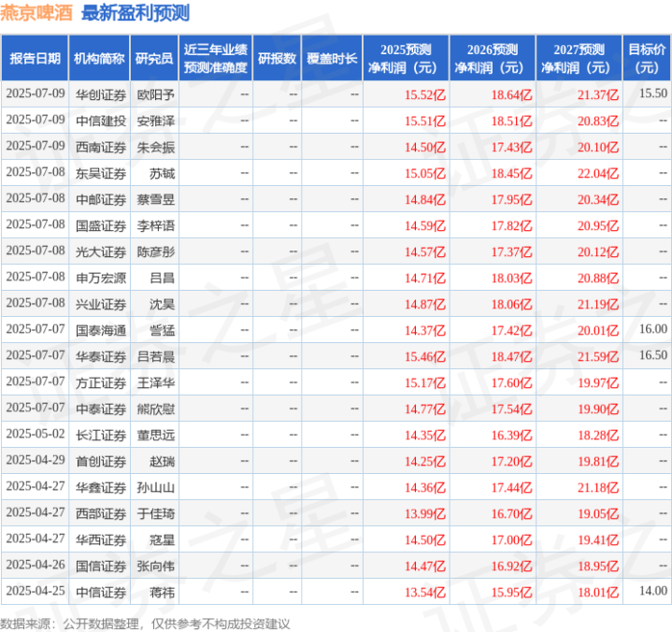Select analyst 蔡雪昱 cell
The height and width of the screenshot is (632, 672).
155,199
